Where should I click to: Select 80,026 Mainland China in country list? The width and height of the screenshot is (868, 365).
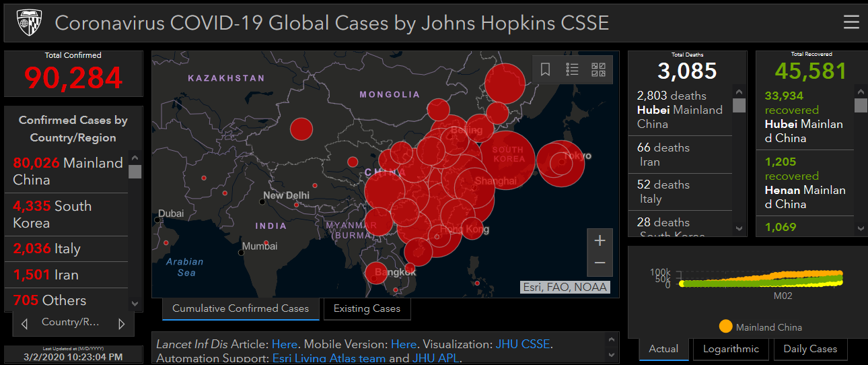click(x=67, y=171)
